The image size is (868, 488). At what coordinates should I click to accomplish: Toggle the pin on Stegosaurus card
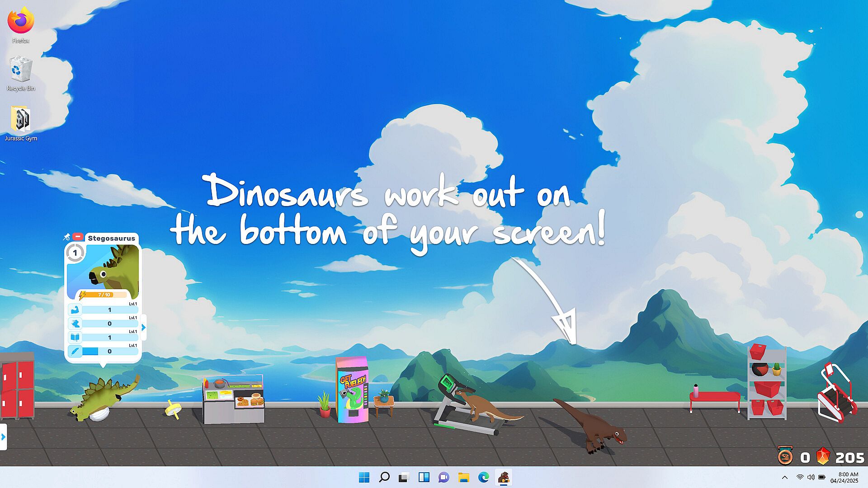(x=67, y=237)
